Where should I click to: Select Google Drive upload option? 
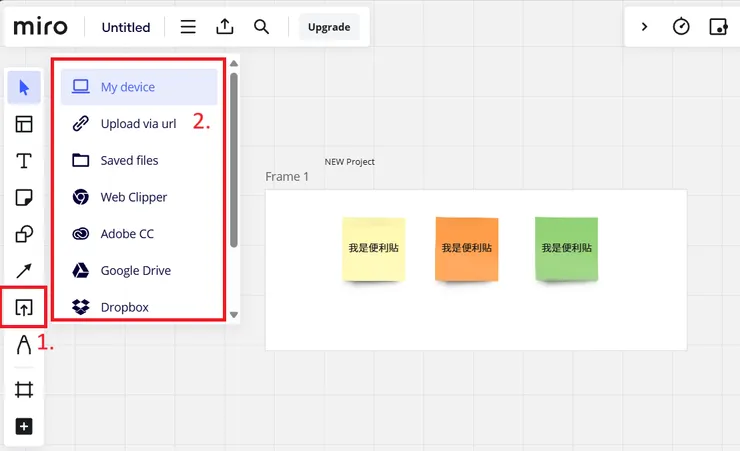[x=139, y=271]
